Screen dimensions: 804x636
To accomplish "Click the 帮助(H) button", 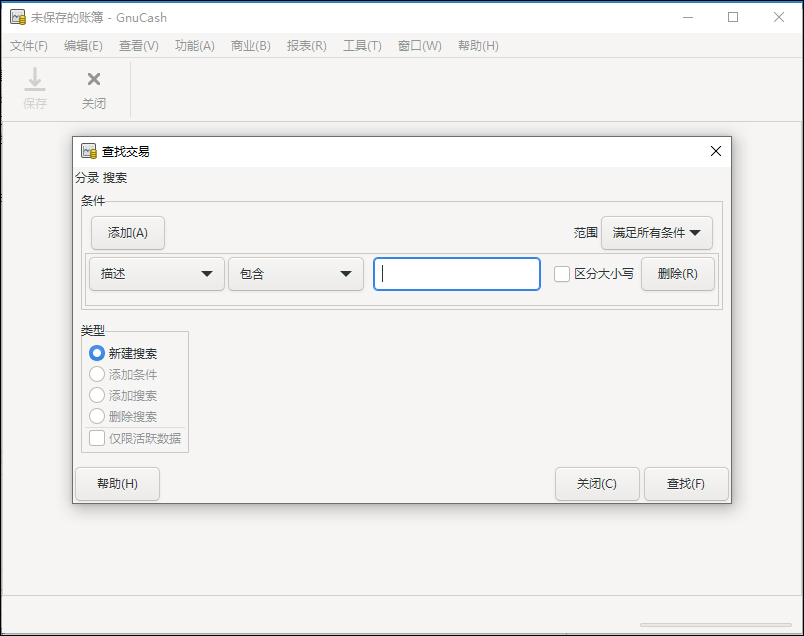I will pos(117,483).
